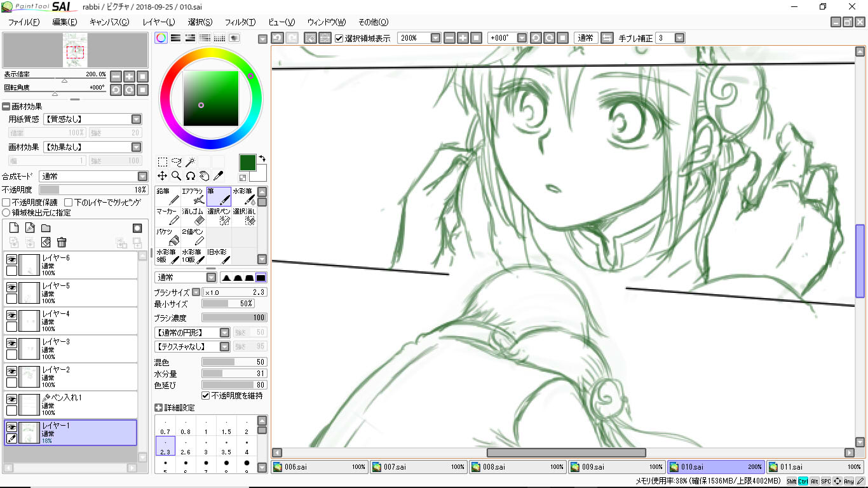Select the 選択ペン selection pen tool
Screen dimensions: 868x488
[x=219, y=217]
